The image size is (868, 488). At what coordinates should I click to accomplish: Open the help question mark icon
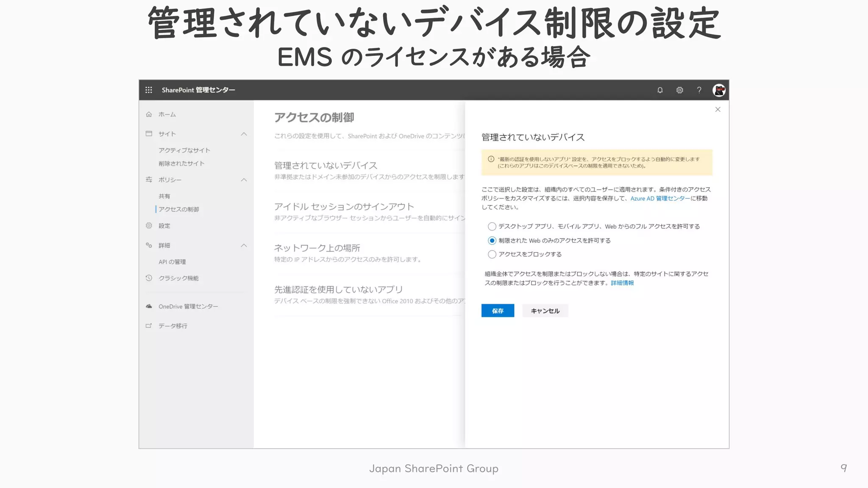699,90
